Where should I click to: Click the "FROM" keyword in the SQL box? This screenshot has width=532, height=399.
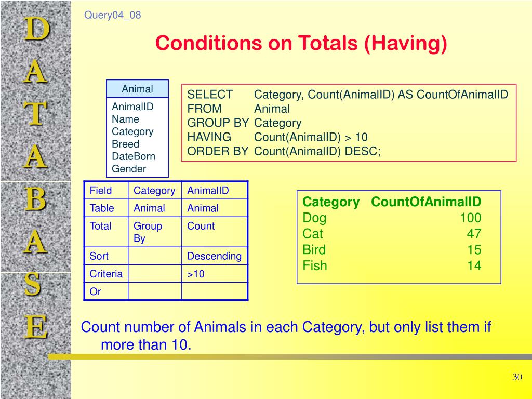204,109
